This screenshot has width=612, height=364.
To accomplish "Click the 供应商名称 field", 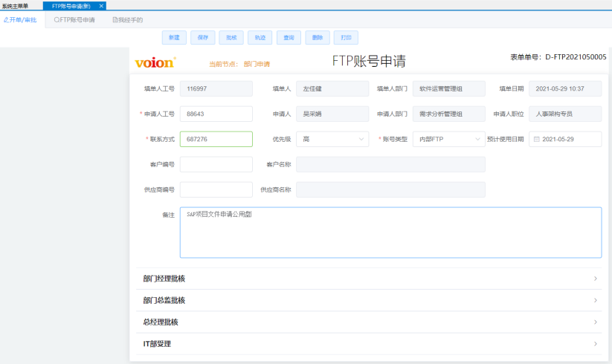I will pos(390,189).
